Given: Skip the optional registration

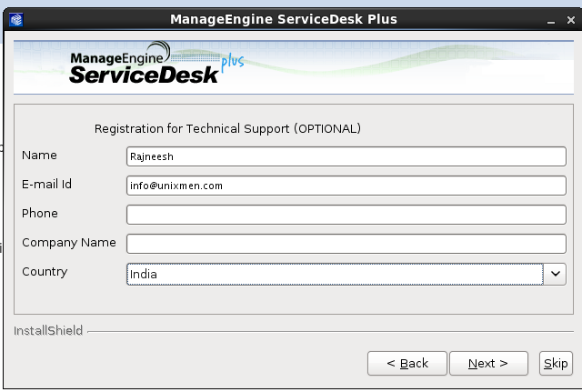Looking at the screenshot, I should [556, 363].
